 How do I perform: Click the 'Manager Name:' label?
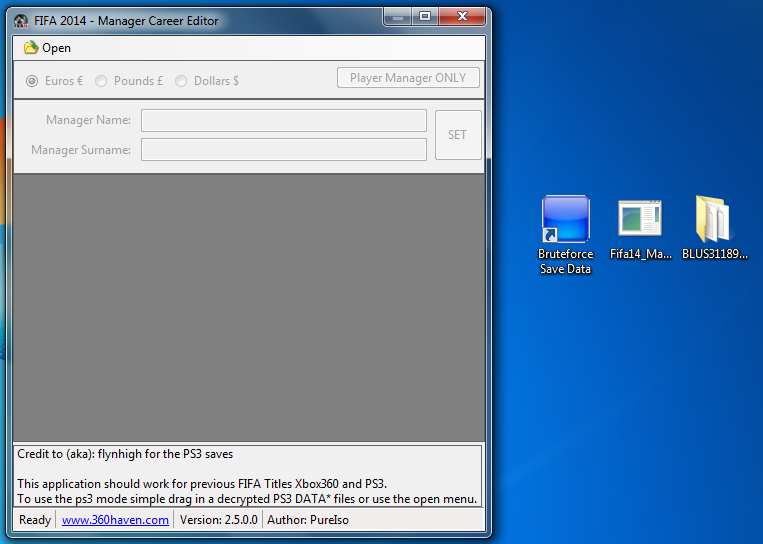coord(89,120)
